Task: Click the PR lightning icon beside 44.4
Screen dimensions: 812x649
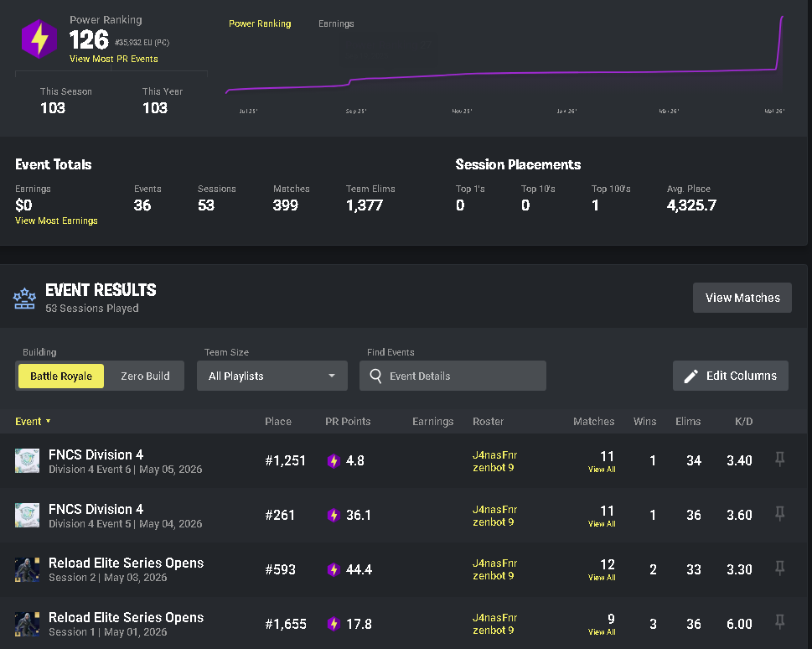Action: pos(334,569)
